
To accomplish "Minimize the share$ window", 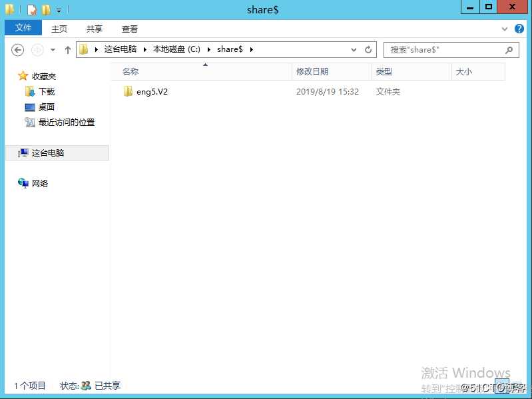I will pyautogui.click(x=470, y=7).
